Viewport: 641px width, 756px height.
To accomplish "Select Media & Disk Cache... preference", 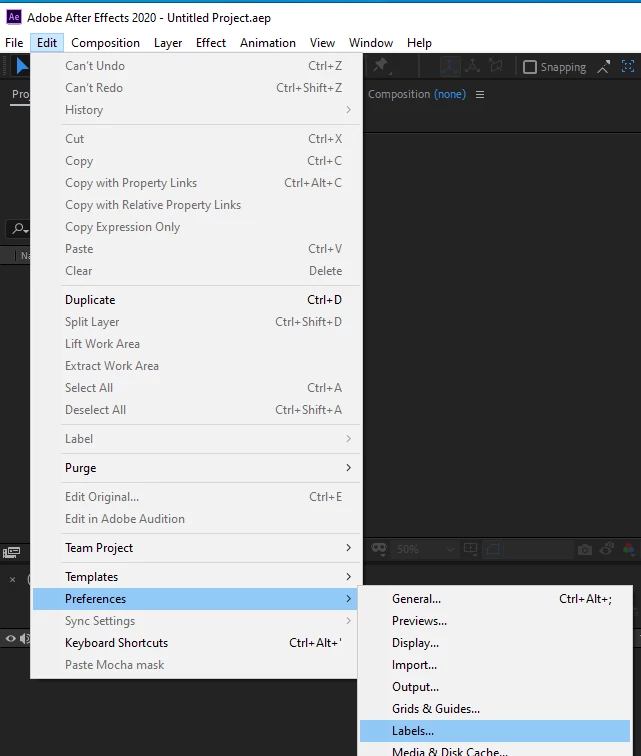I will [x=495, y=750].
